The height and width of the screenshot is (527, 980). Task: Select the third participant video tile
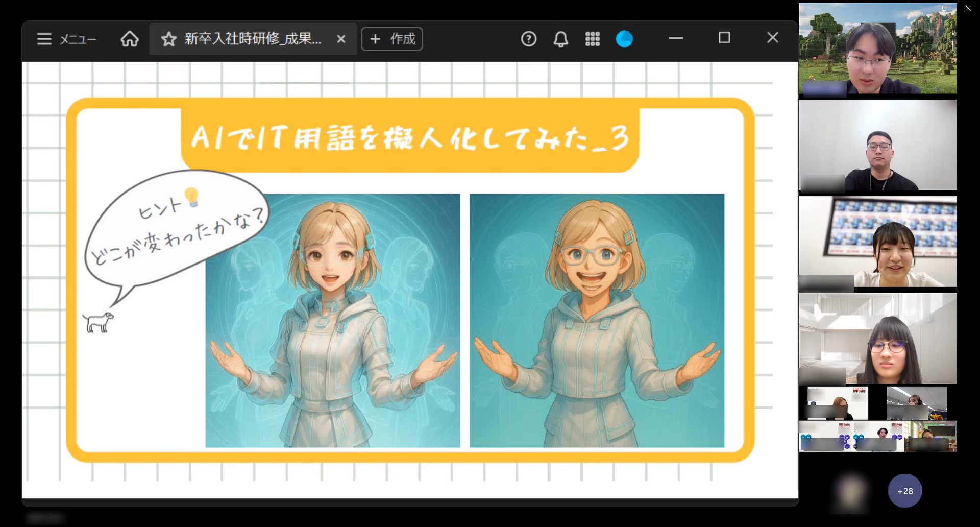878,242
